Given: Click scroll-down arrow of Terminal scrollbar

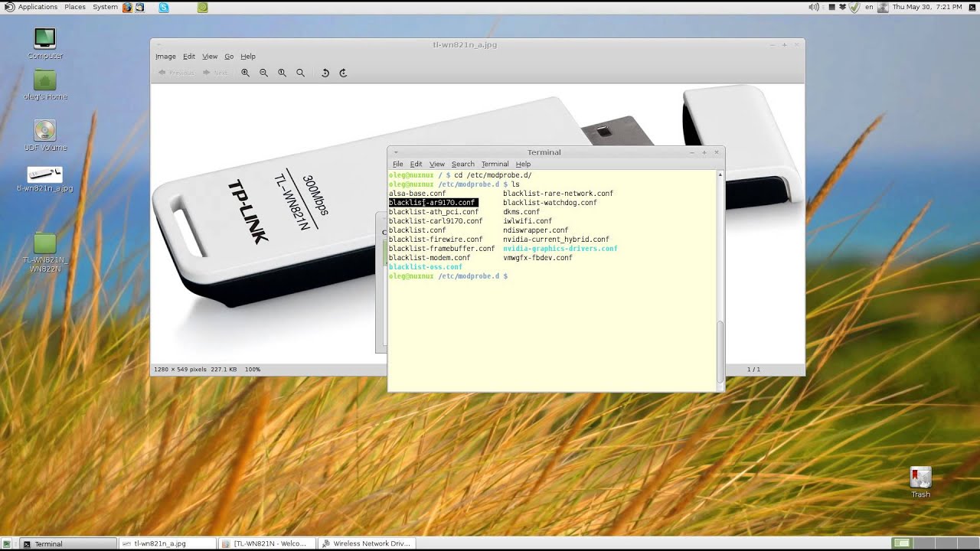Looking at the screenshot, I should pyautogui.click(x=720, y=388).
